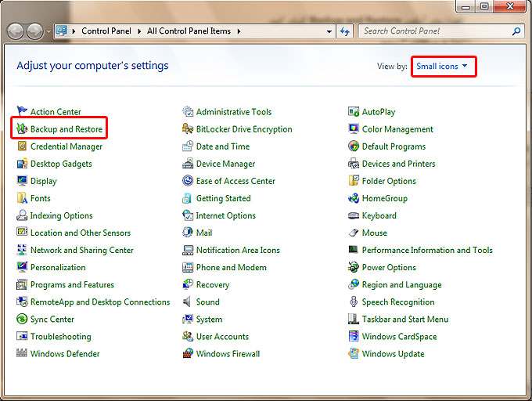Open the Sync Center icon
532x401 pixels.
(22, 320)
